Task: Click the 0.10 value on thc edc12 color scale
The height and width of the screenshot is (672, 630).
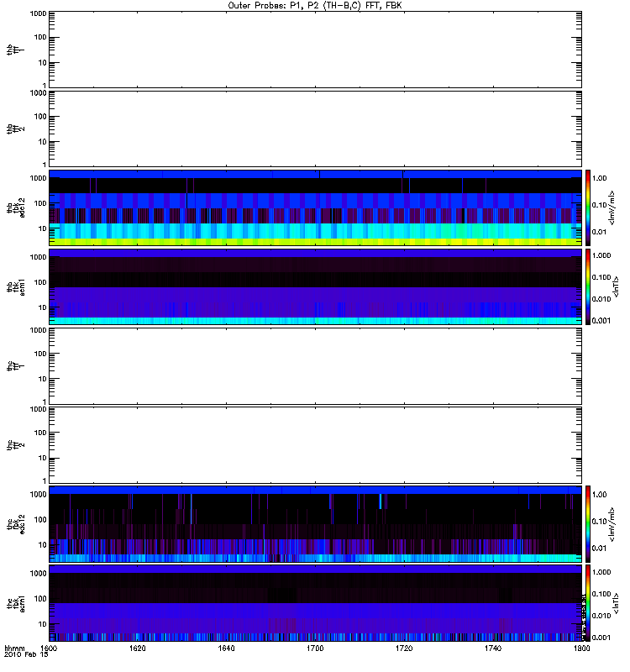Action: pyautogui.click(x=599, y=521)
